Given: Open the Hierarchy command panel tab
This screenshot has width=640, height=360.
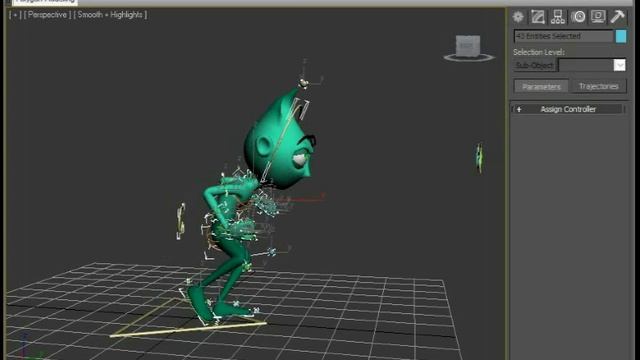Looking at the screenshot, I should click(x=558, y=17).
